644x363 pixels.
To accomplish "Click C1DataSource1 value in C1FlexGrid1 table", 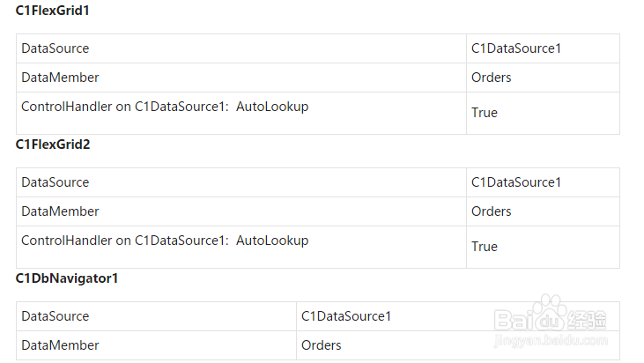I will [x=516, y=48].
